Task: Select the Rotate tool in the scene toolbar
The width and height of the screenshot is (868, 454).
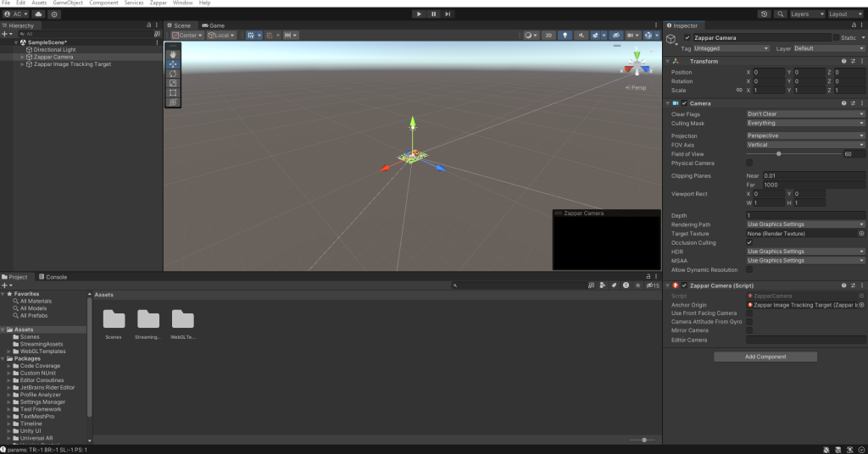Action: [x=173, y=74]
